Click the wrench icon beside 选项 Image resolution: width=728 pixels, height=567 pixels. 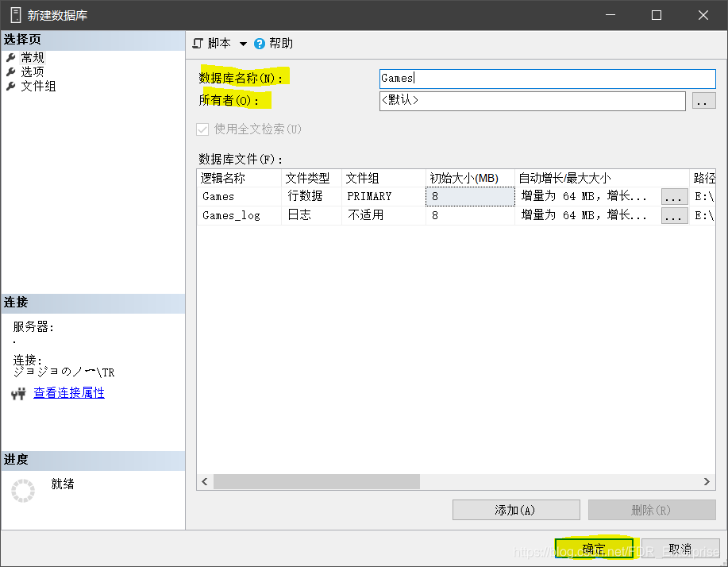[x=11, y=71]
